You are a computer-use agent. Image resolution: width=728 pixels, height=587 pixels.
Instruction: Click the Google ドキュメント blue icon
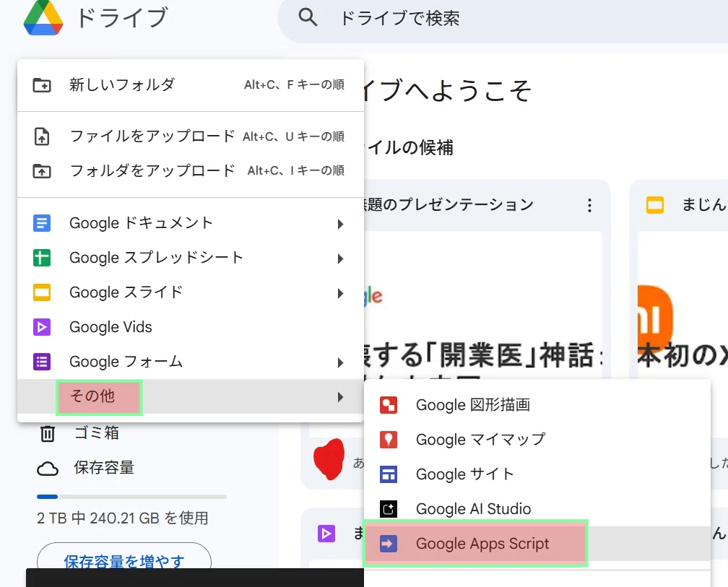[42, 223]
